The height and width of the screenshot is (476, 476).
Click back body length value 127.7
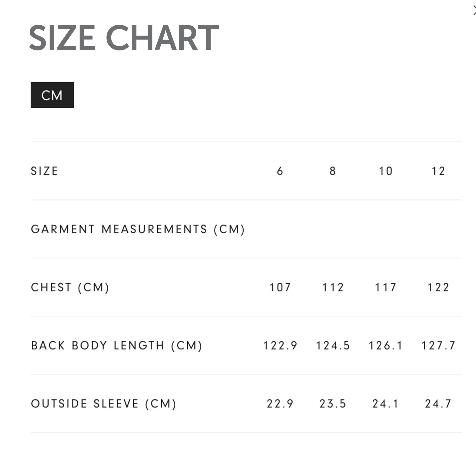438,346
